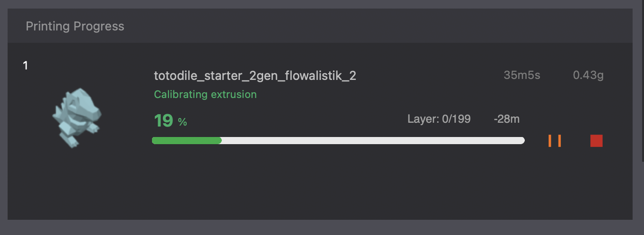644x235 pixels.
Task: Select the totodile_starter_2gen_flowalistik_2 file name
Action: [255, 76]
